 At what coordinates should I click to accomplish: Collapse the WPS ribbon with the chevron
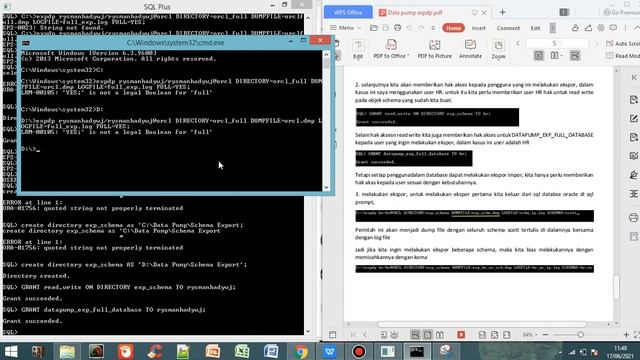click(x=637, y=28)
